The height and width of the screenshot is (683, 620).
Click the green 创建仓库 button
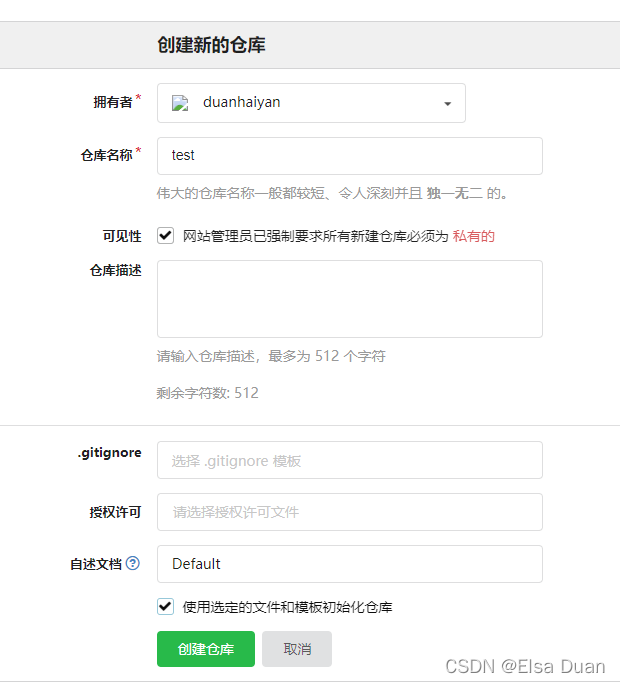[x=206, y=649]
